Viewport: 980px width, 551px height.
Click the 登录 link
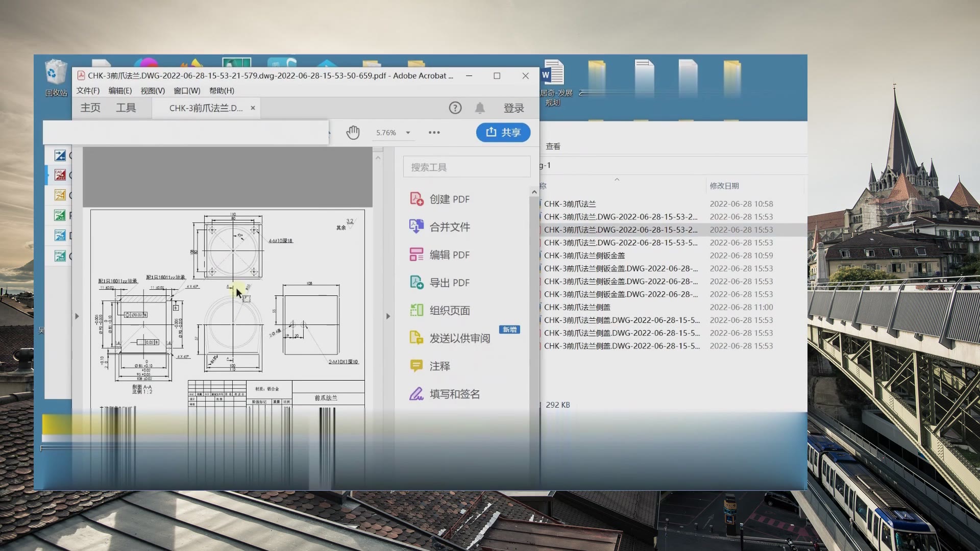514,108
